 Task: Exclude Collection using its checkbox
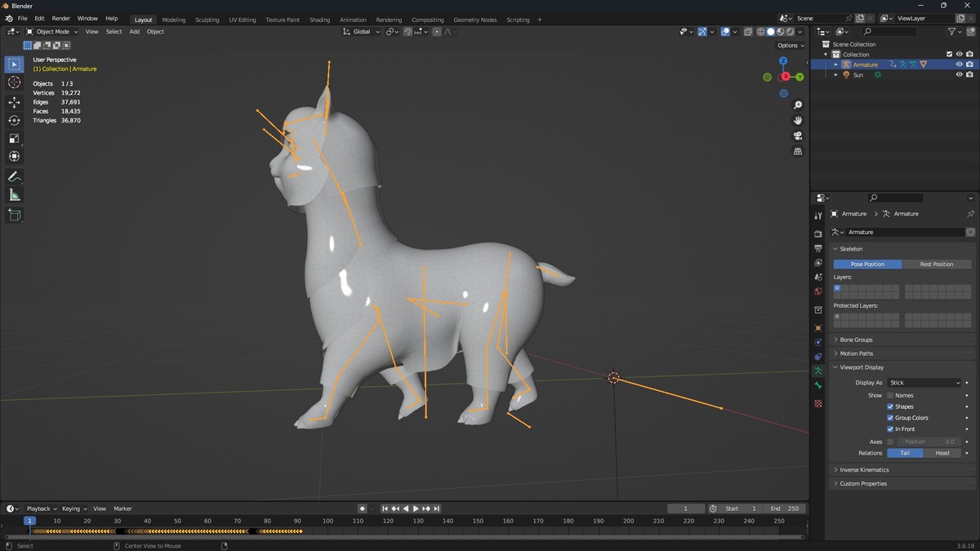click(x=949, y=55)
